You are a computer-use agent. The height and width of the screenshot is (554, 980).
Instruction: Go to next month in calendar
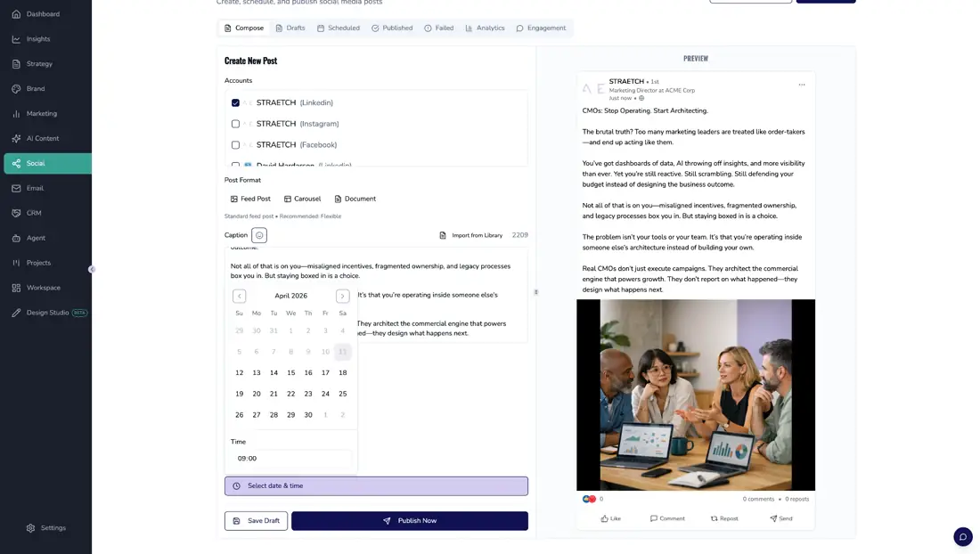(342, 296)
